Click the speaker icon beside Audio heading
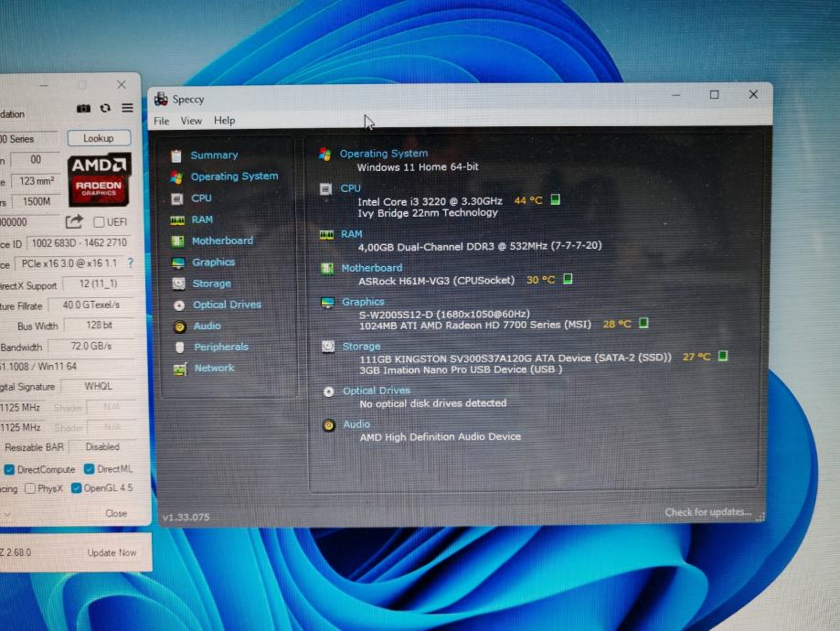 pyautogui.click(x=329, y=425)
